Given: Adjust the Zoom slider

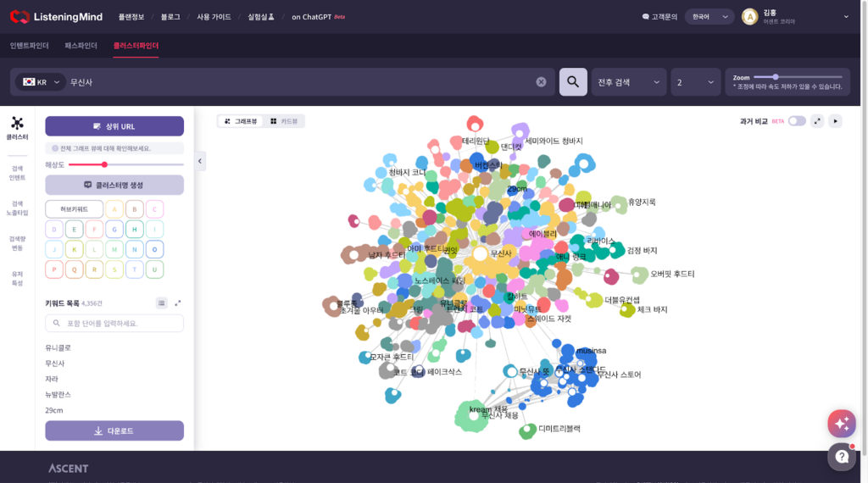Looking at the screenshot, I should [776, 76].
